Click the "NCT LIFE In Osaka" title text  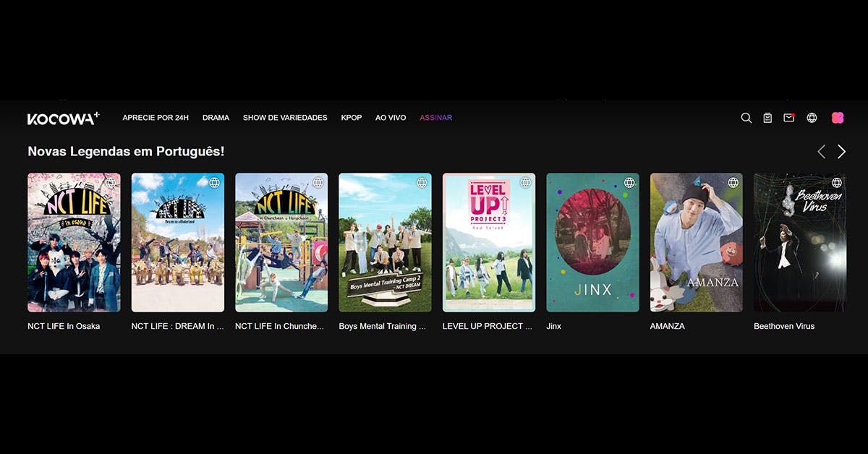click(64, 326)
